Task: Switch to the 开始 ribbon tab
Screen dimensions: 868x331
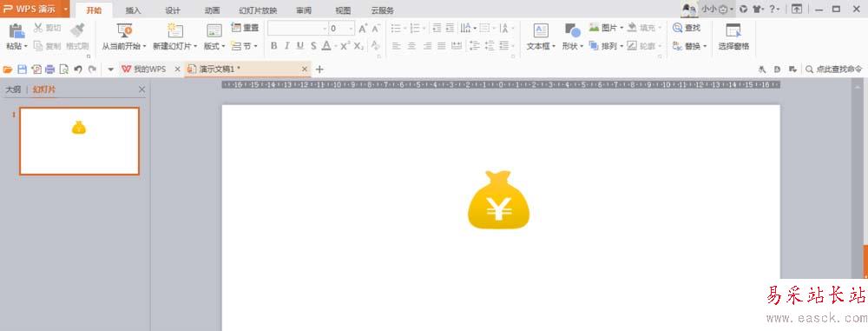Action: click(94, 10)
